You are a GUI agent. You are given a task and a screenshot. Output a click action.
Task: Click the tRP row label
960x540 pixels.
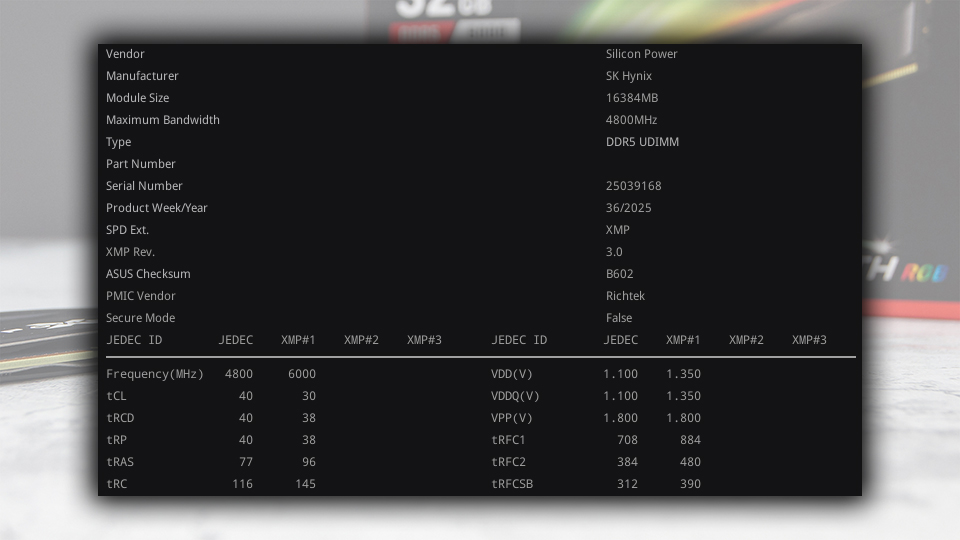(116, 440)
